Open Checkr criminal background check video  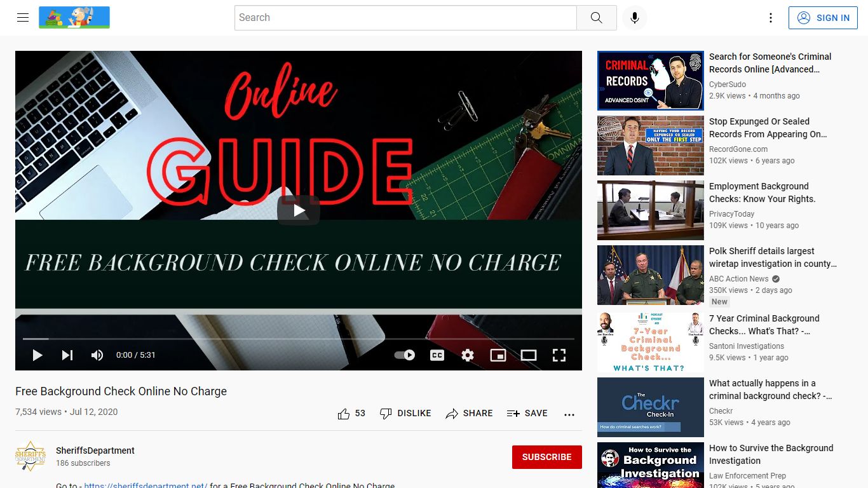[770, 390]
